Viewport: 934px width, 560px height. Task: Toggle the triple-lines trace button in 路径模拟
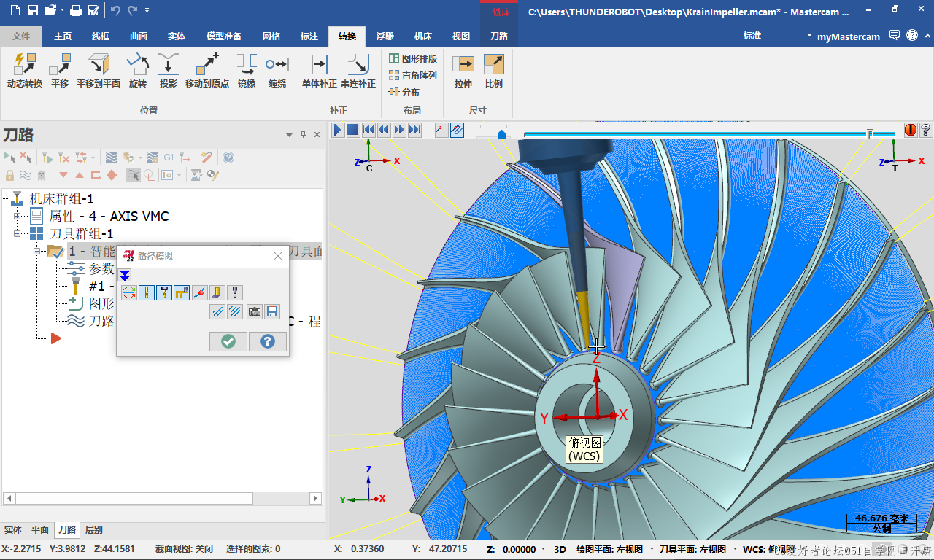pos(234,311)
